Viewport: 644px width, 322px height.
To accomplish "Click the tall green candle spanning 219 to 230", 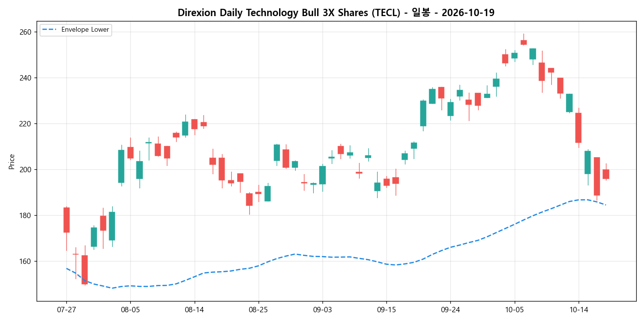I will 423,114.
